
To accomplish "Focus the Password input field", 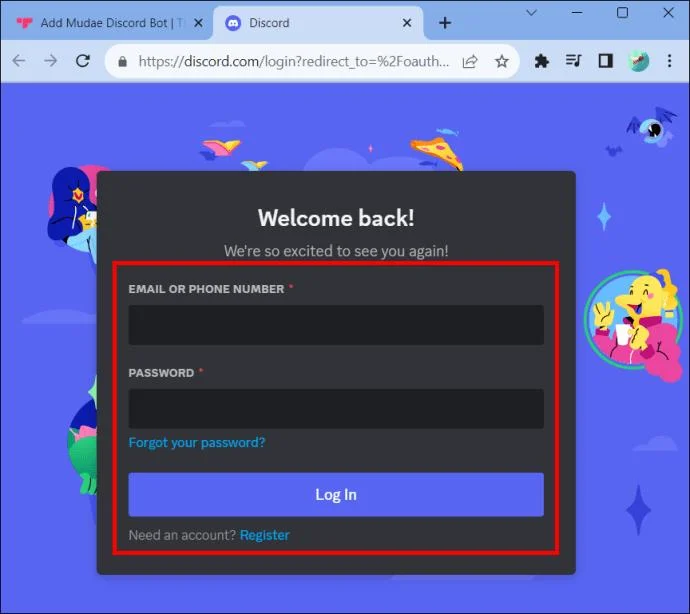I will 336,408.
